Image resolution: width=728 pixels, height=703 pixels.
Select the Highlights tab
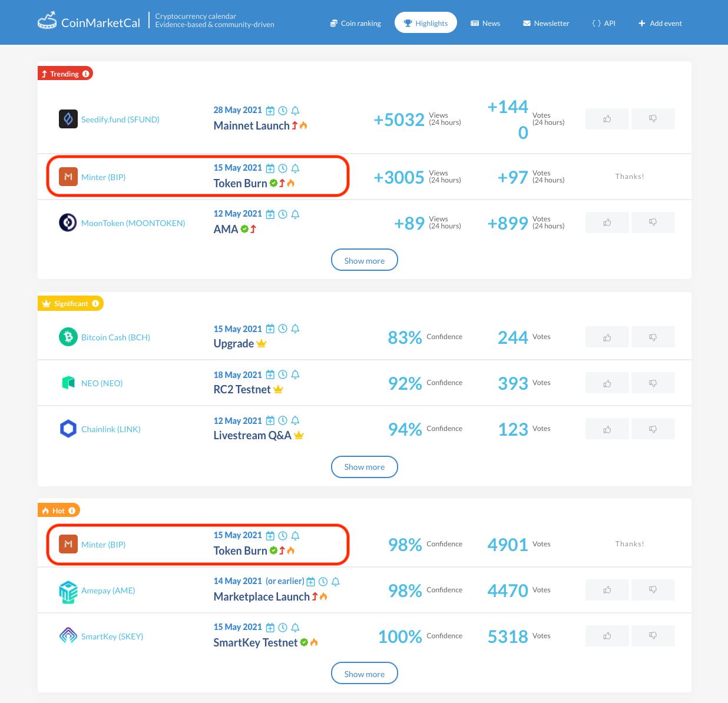pyautogui.click(x=426, y=23)
